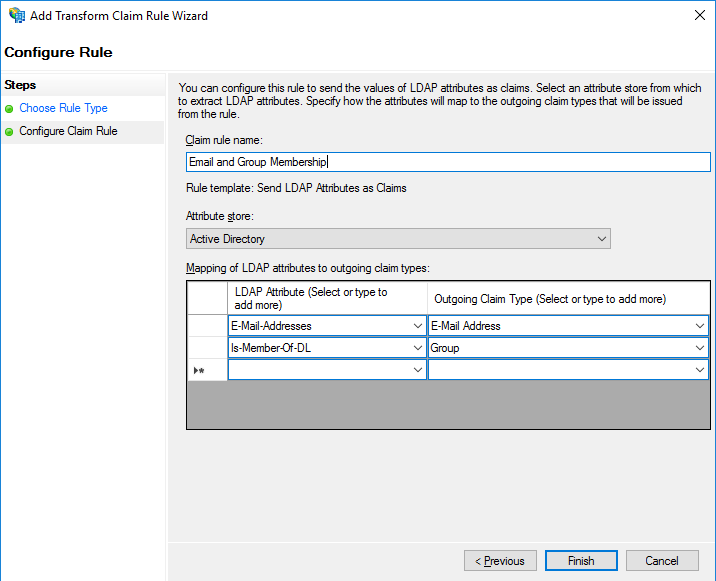Click green bullet beside Configure Claim Rule

point(10,131)
